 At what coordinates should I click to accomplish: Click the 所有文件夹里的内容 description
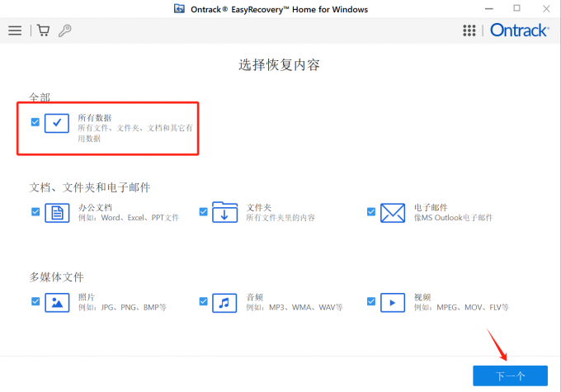(x=280, y=218)
